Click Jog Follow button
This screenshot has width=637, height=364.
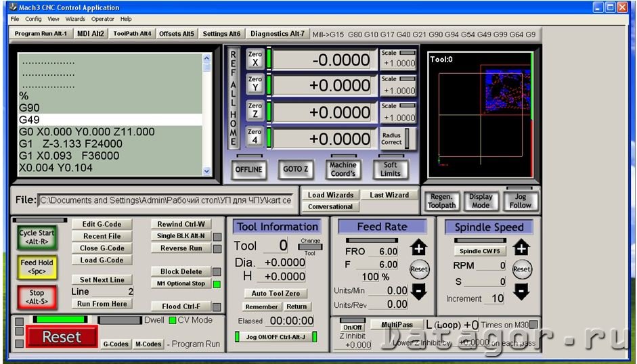click(x=521, y=201)
